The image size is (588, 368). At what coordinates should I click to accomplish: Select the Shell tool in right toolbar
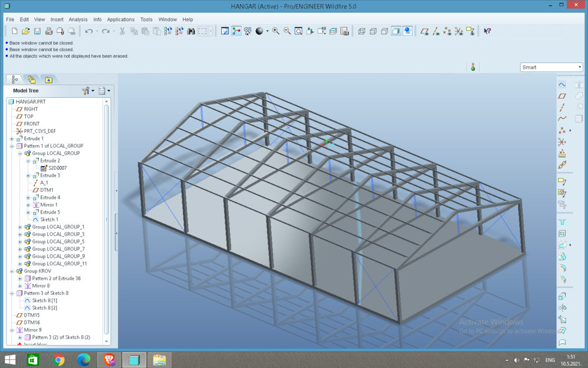click(x=562, y=234)
